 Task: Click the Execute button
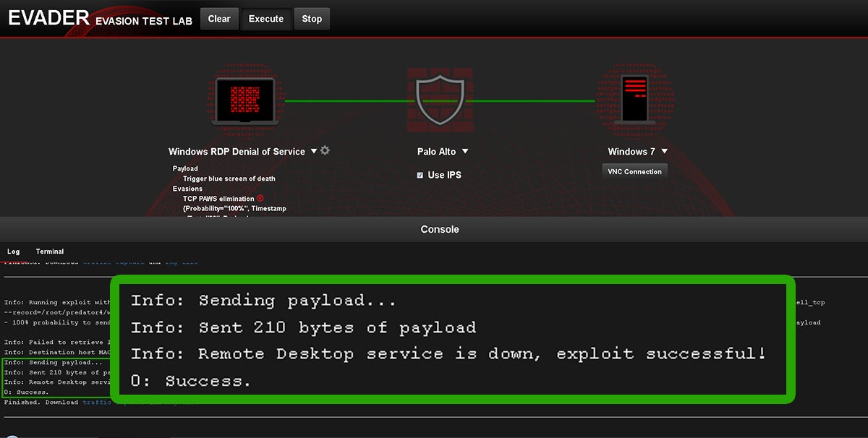point(266,19)
